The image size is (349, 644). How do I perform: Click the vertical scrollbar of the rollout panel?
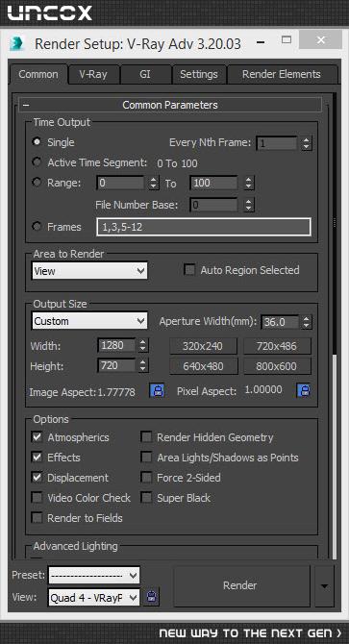[334, 325]
